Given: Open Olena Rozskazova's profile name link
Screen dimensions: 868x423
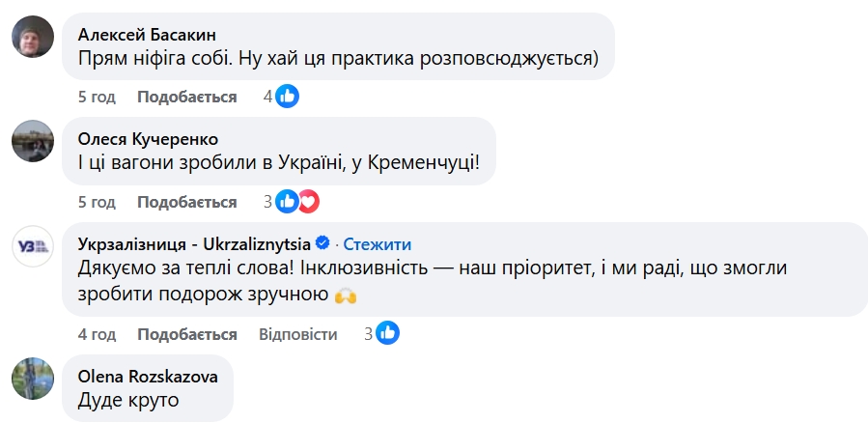Looking at the screenshot, I should [147, 374].
